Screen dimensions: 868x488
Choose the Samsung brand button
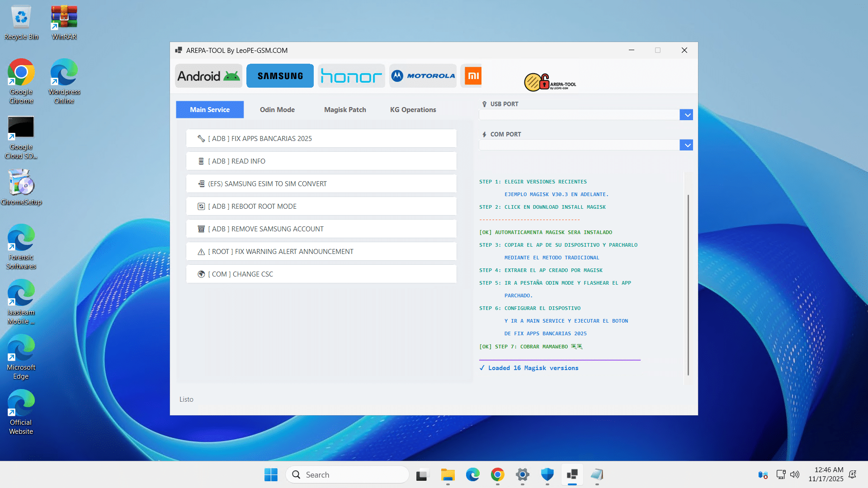(x=280, y=76)
